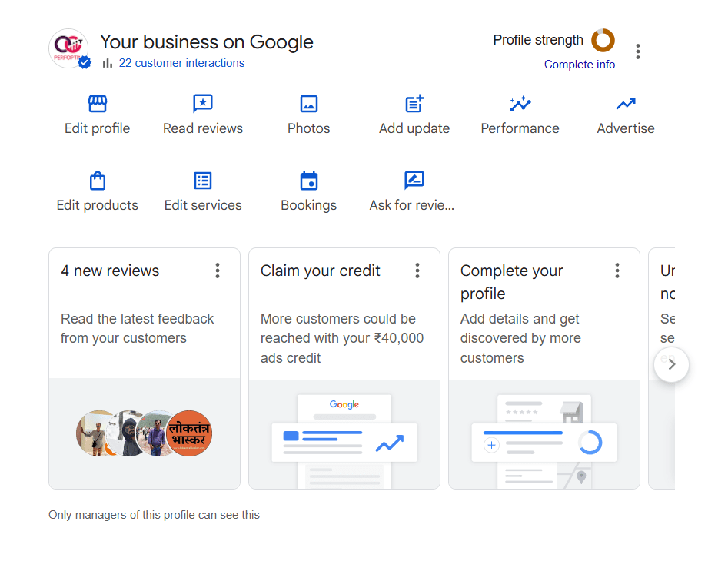Open Read reviews star icon
The height and width of the screenshot is (561, 728).
pyautogui.click(x=203, y=104)
